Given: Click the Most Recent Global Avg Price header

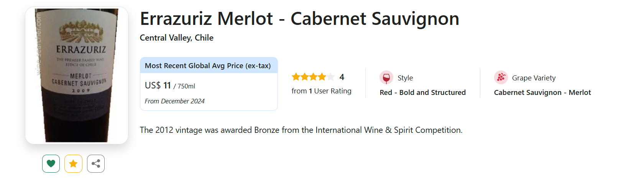Looking at the screenshot, I should tap(208, 66).
